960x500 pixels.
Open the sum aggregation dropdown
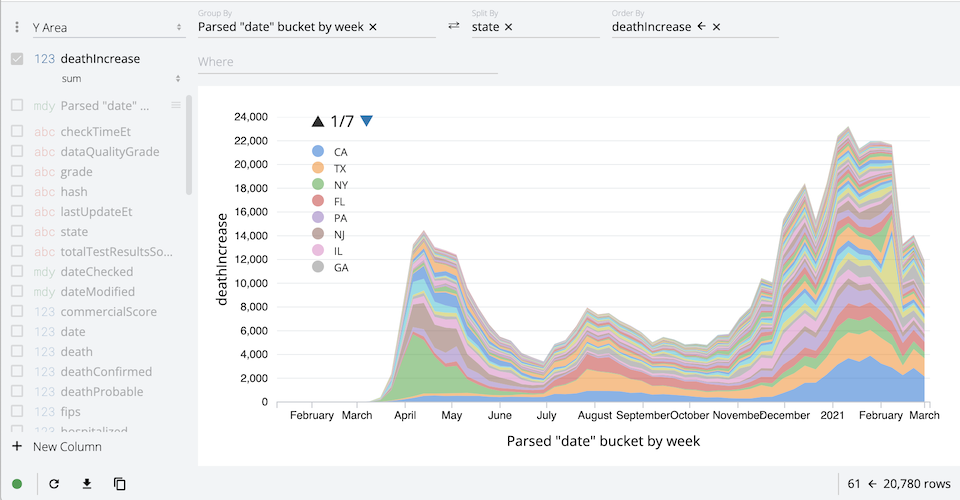[121, 78]
